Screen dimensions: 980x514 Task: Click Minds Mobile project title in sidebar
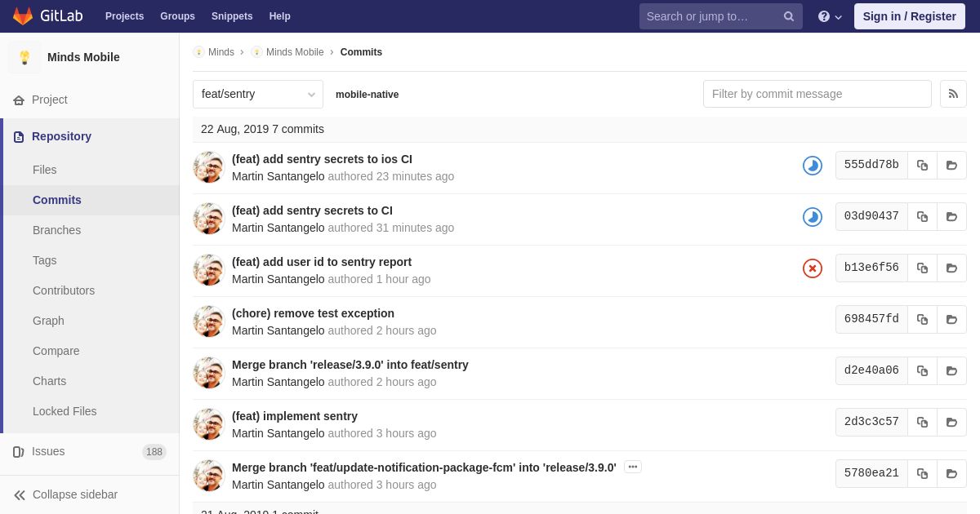[83, 57]
